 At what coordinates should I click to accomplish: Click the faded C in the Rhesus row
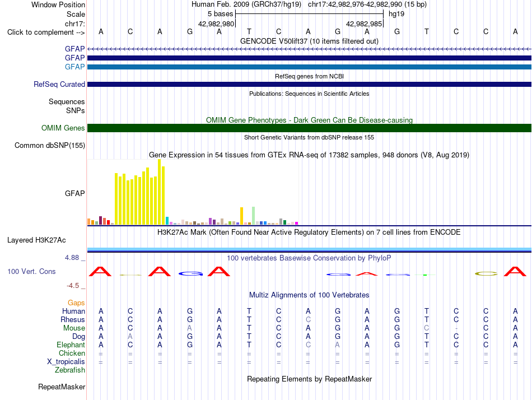(x=308, y=319)
